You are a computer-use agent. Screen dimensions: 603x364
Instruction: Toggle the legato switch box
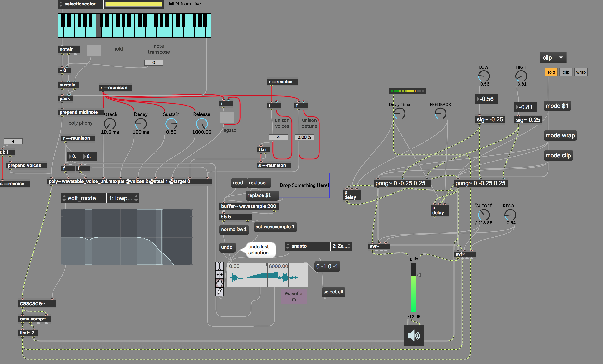[227, 118]
